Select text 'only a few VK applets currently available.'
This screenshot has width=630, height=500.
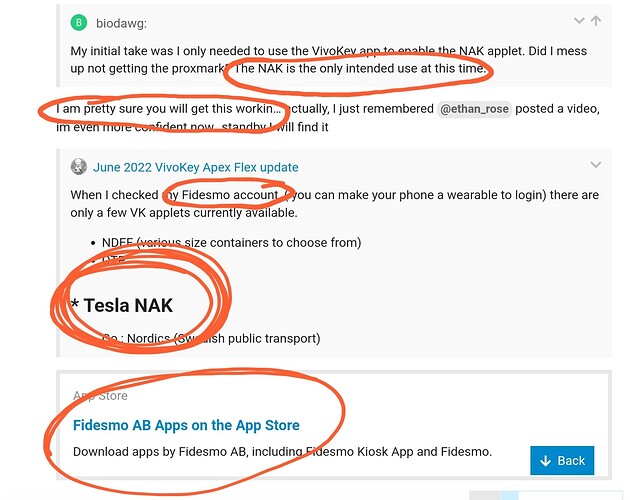click(x=184, y=213)
